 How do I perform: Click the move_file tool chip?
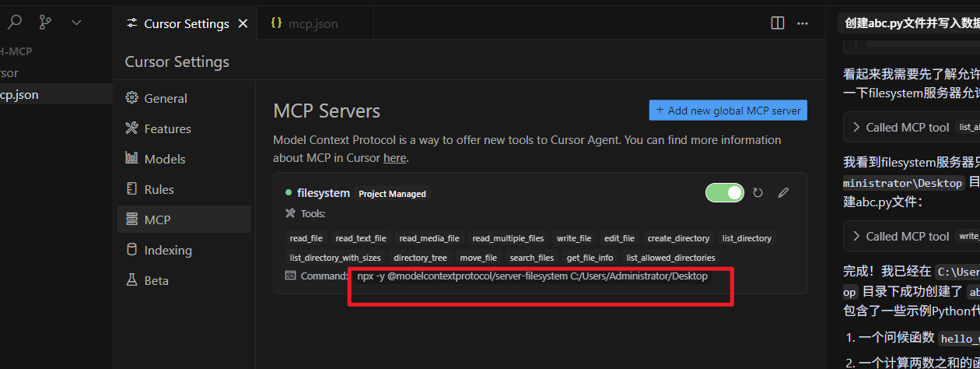(478, 258)
